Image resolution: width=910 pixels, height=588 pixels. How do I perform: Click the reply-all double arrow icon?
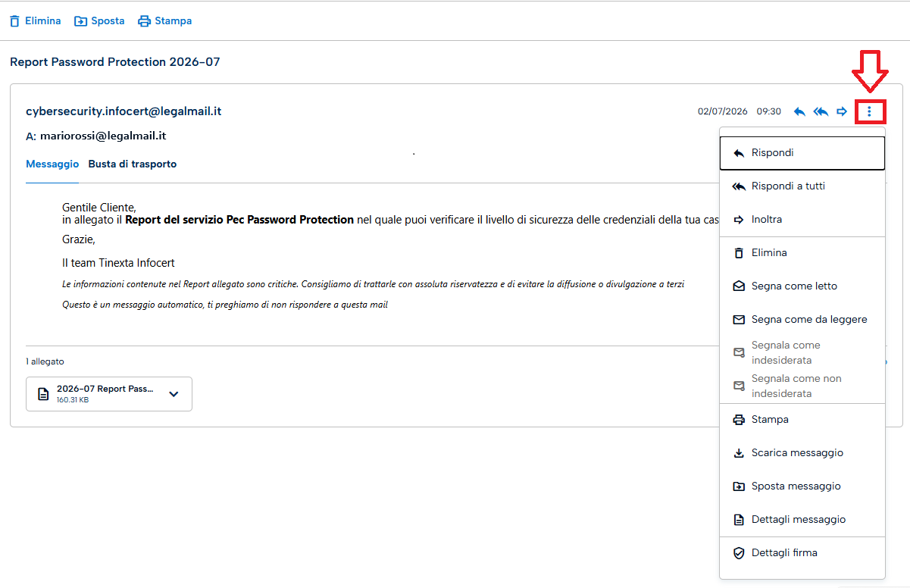[821, 112]
